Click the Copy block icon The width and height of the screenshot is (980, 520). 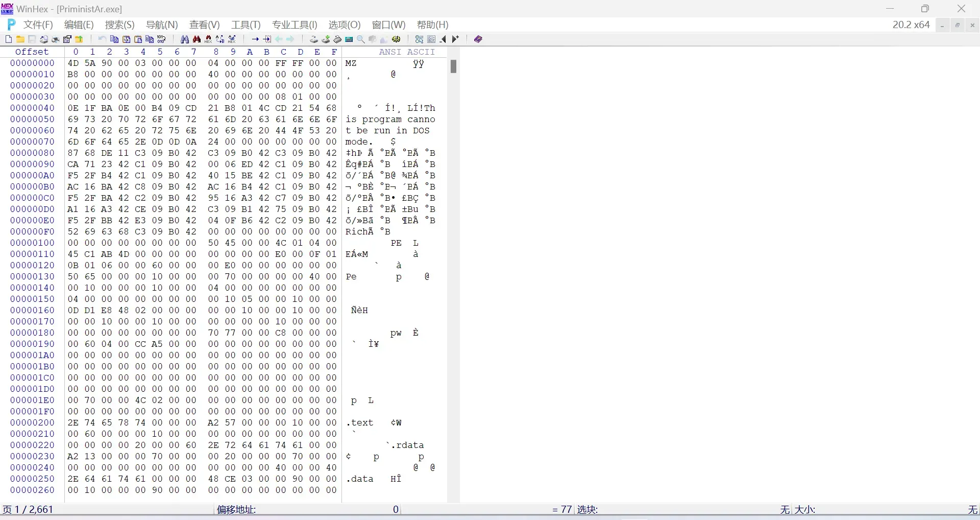pyautogui.click(x=114, y=39)
